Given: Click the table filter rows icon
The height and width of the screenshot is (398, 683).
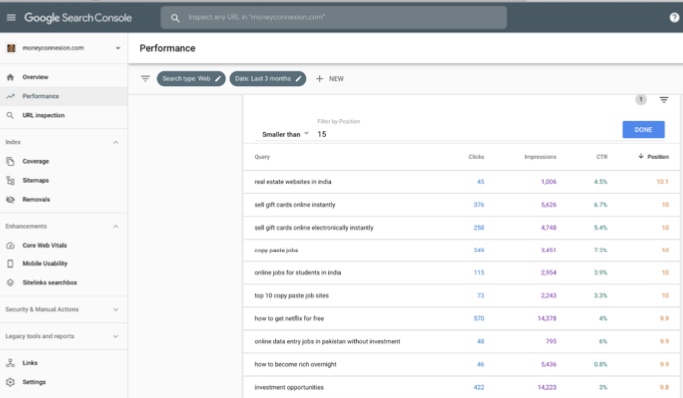Looking at the screenshot, I should tap(663, 100).
